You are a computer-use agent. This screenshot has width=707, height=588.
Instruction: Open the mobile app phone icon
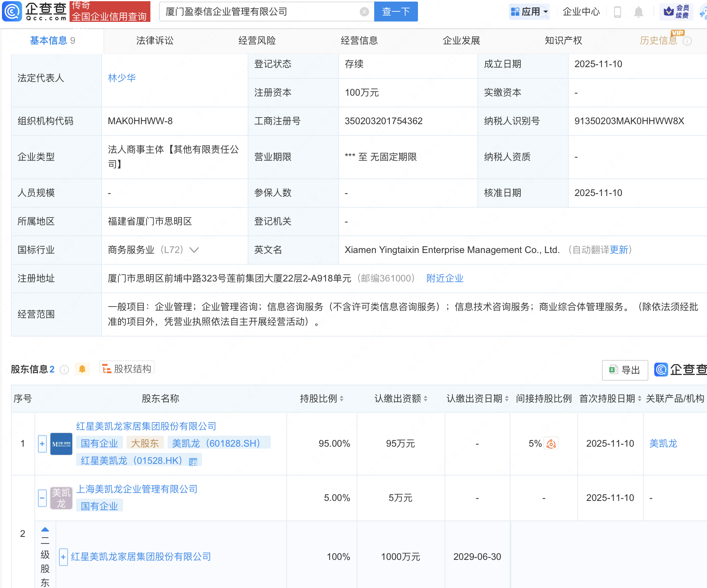point(617,12)
